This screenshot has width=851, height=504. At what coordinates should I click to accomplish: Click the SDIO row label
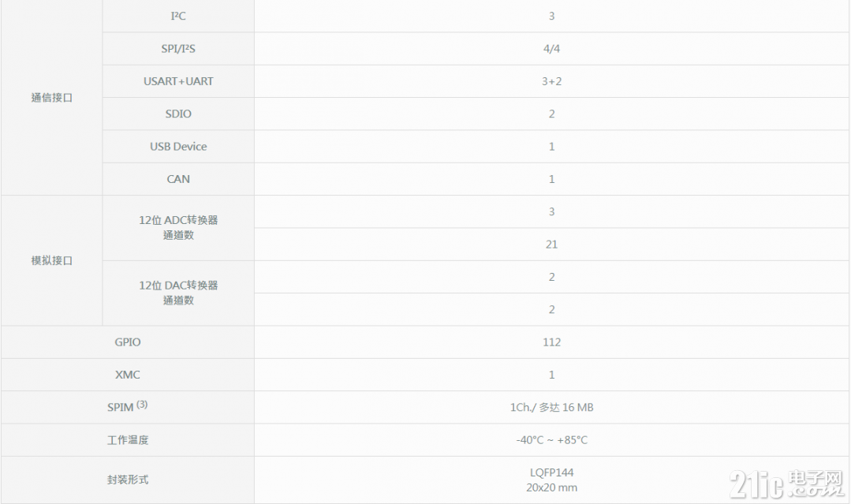point(178,114)
